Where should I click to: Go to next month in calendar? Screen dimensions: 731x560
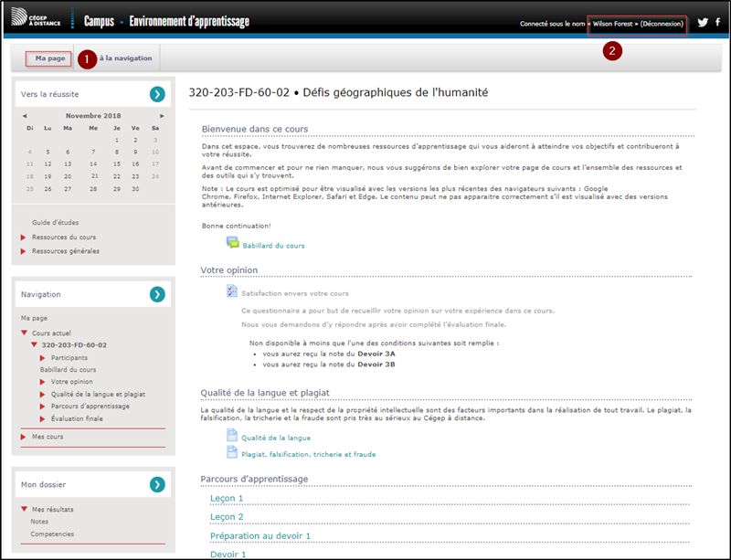coord(162,116)
